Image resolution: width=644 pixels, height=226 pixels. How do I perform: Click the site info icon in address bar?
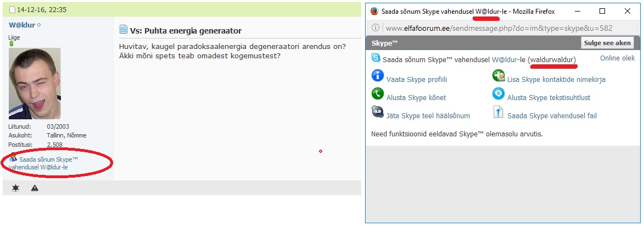point(375,28)
